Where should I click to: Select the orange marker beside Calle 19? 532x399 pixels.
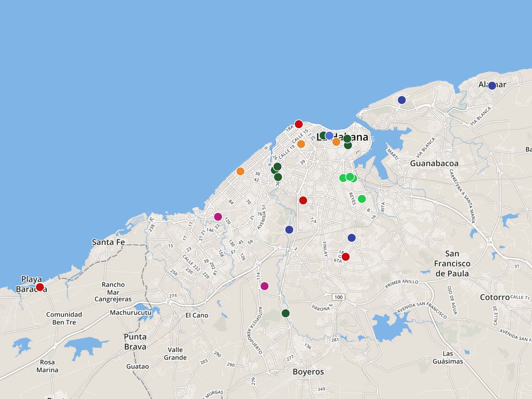(x=301, y=144)
